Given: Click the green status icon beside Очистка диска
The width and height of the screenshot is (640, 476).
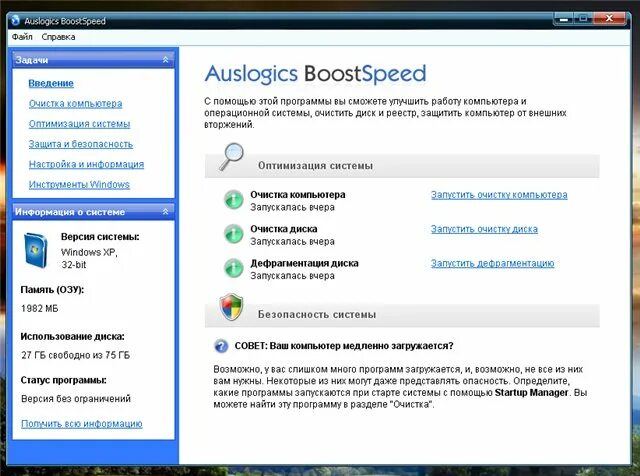Looking at the screenshot, I should [x=234, y=234].
